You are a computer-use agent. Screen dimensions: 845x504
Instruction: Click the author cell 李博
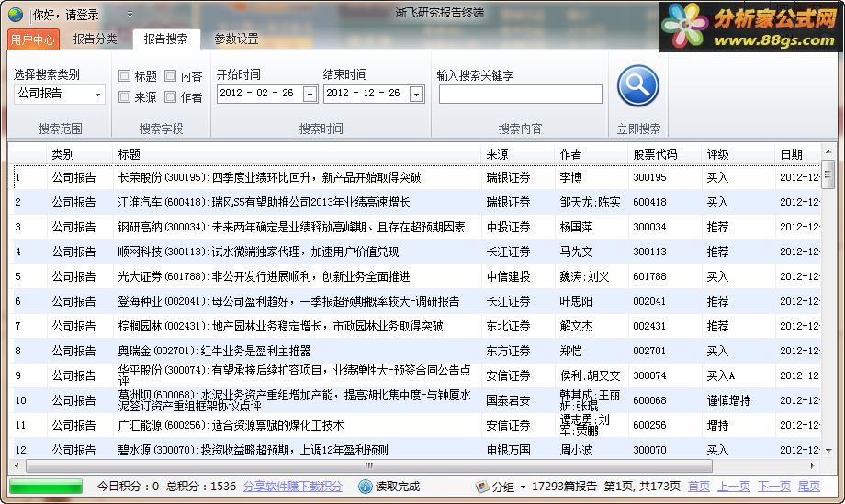pos(570,178)
